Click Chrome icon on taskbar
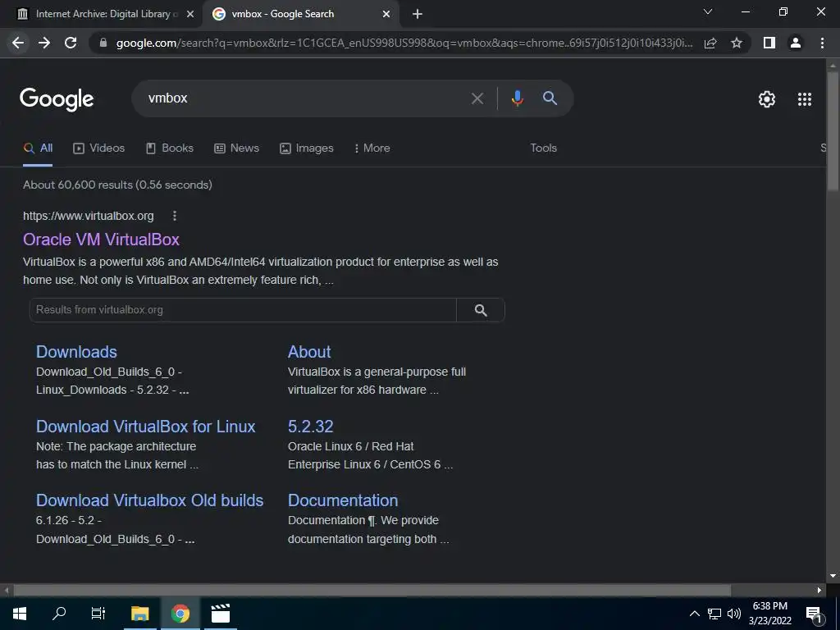The width and height of the screenshot is (840, 630). [x=180, y=614]
